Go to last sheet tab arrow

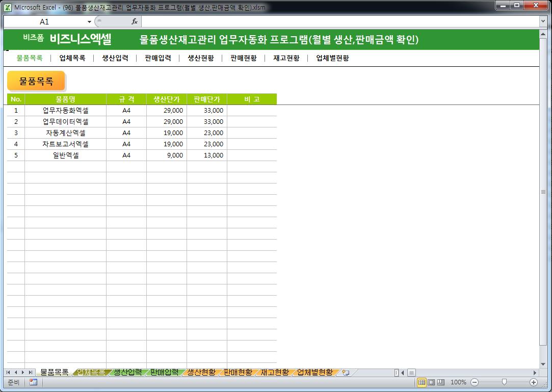click(31, 372)
